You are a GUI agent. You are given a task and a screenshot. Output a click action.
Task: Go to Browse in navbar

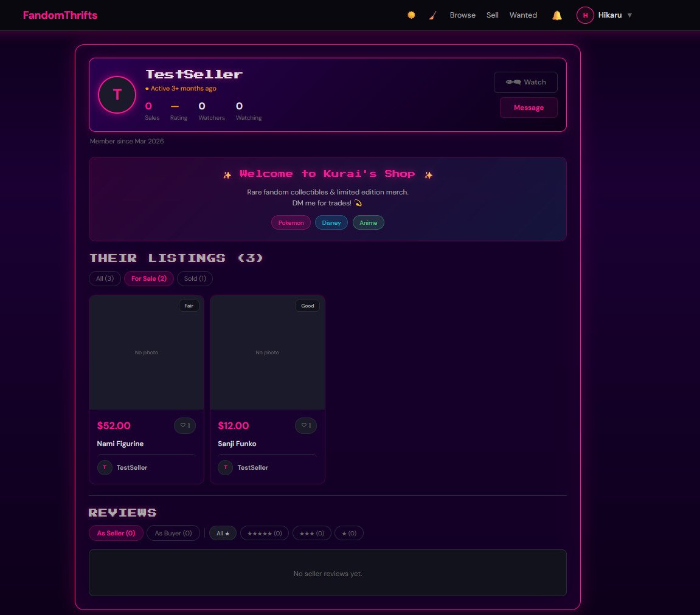coord(462,15)
